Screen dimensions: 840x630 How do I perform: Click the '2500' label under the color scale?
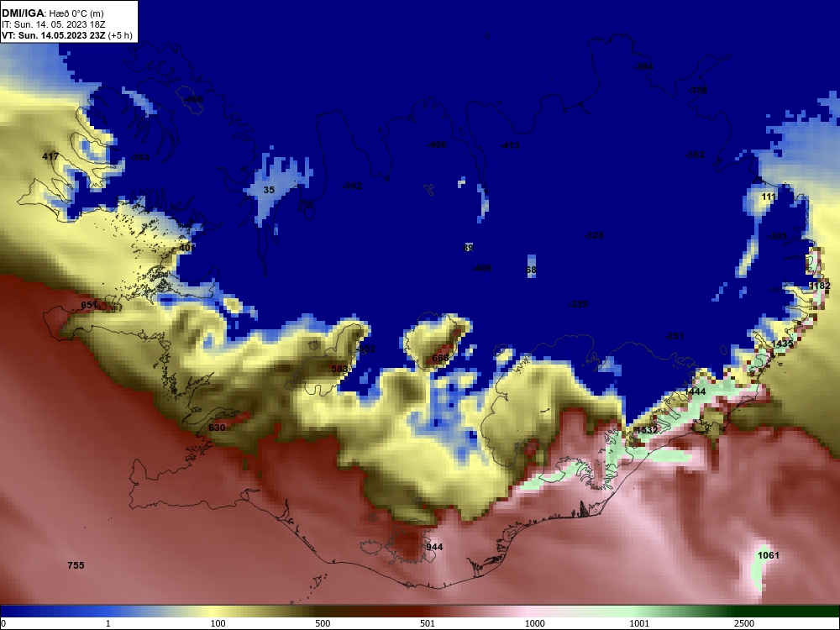coord(744,623)
